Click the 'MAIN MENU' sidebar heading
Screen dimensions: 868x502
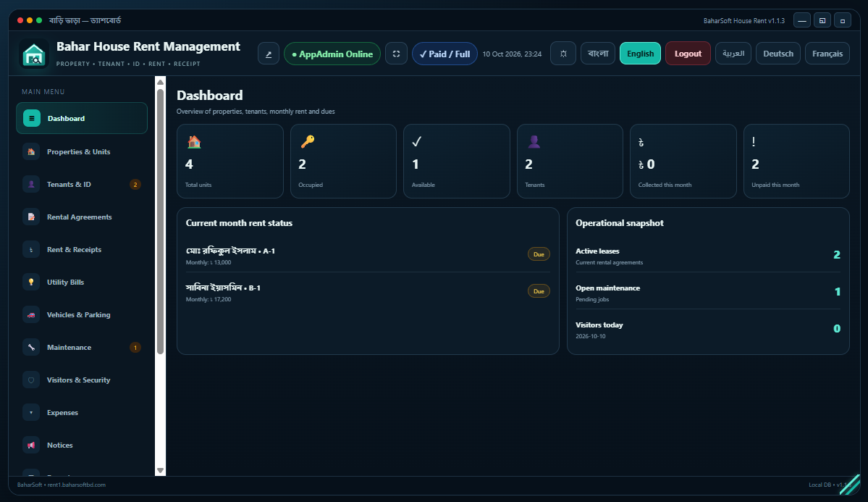[x=43, y=91]
